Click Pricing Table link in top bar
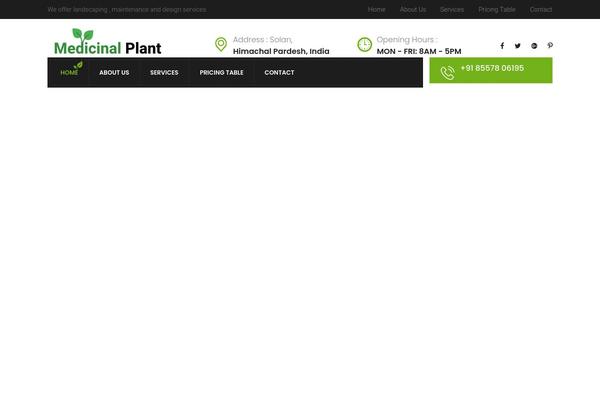This screenshot has height=400, width=600. (x=497, y=10)
